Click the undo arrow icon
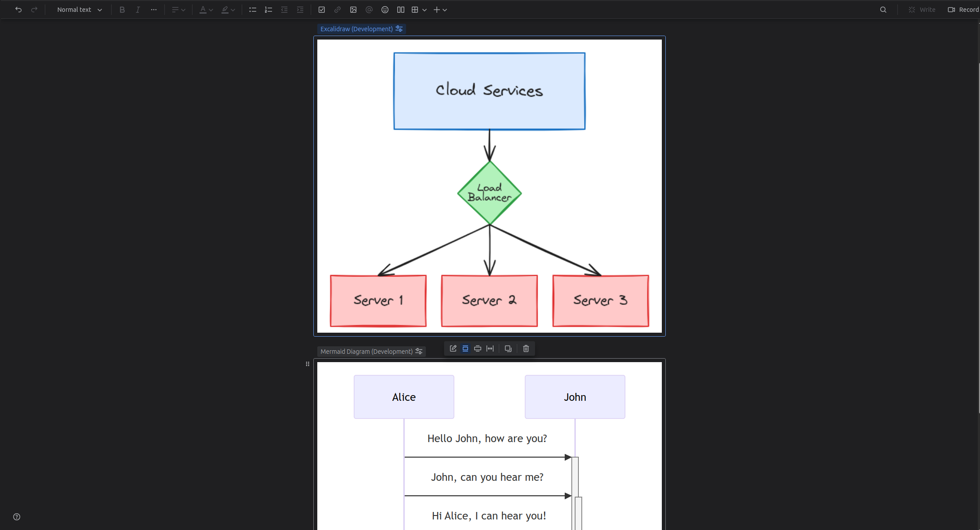Viewport: 980px width, 530px height. [18, 10]
